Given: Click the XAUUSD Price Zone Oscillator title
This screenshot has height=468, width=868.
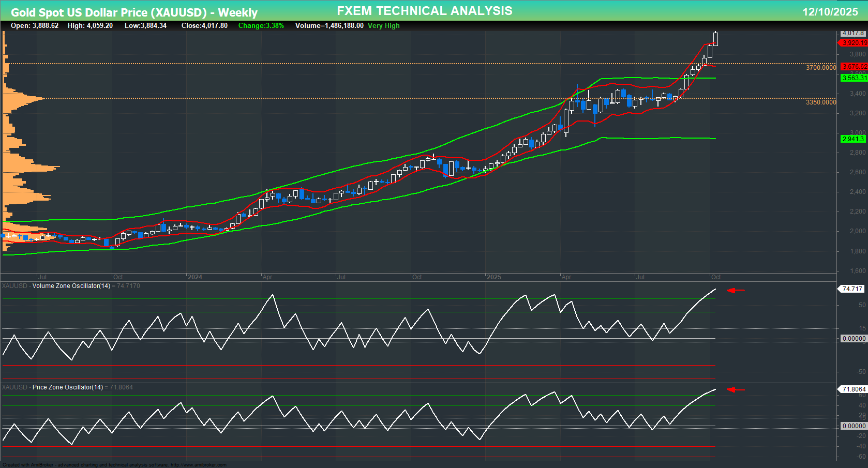Looking at the screenshot, I should coord(55,387).
